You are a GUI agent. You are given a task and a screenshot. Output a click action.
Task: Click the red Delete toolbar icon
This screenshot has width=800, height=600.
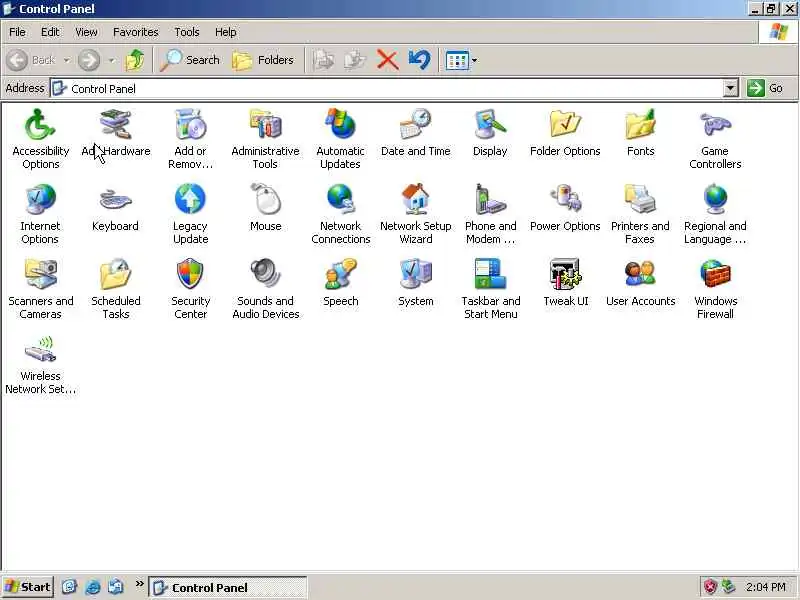click(388, 60)
